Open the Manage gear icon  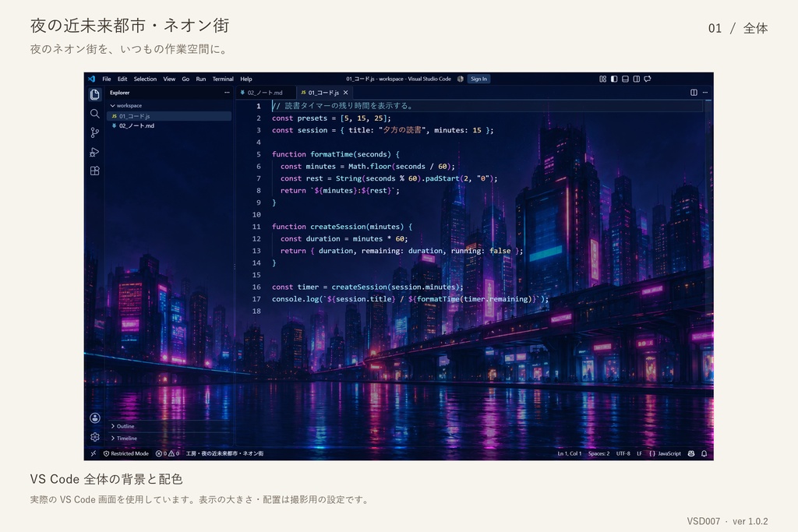coord(94,437)
